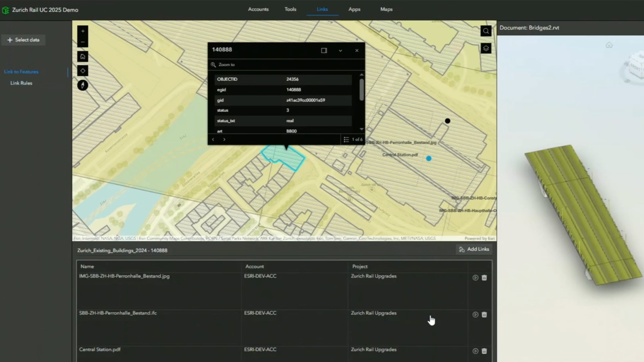Open the feature list icon next to 1 of 6
644x362 pixels.
[x=346, y=139]
